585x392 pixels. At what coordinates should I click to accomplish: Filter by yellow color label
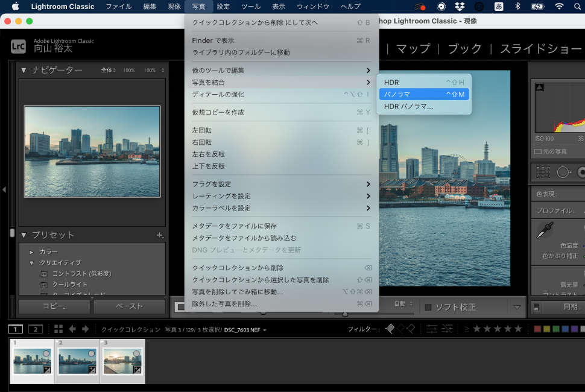546,329
